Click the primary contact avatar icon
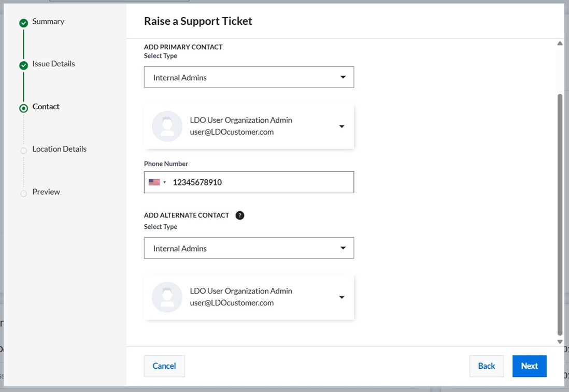This screenshot has width=569, height=392. coord(167,126)
